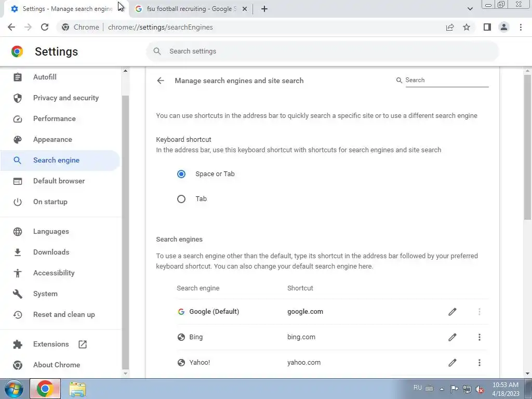Open Windows Explorer from taskbar
This screenshot has width=532, height=399.
(x=77, y=389)
